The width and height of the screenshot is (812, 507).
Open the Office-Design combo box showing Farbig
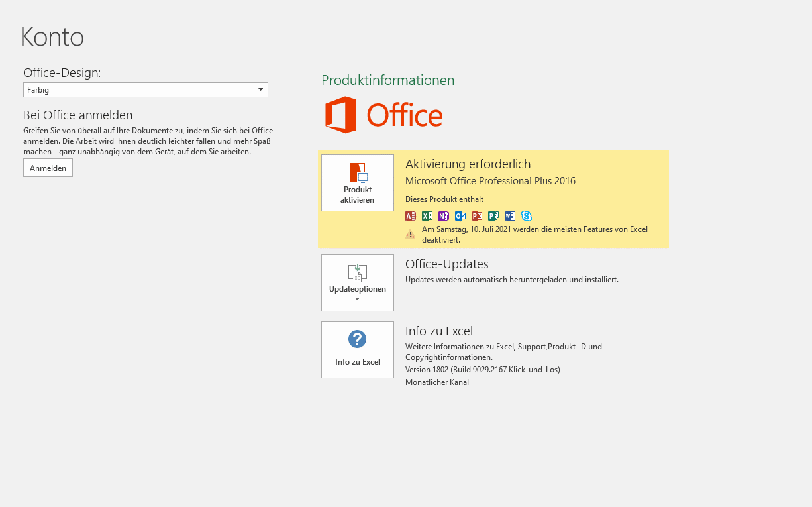(146, 89)
